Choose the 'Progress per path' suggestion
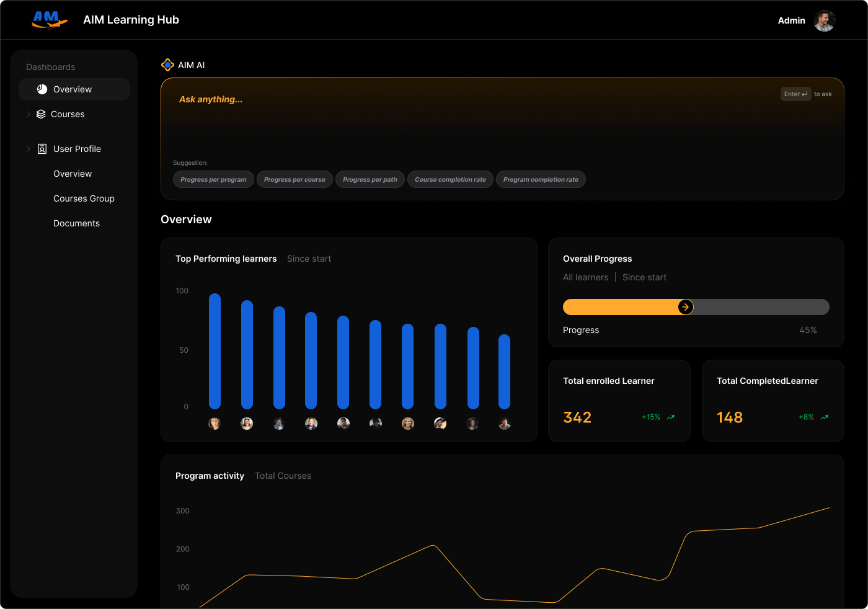This screenshot has width=868, height=609. coord(370,179)
